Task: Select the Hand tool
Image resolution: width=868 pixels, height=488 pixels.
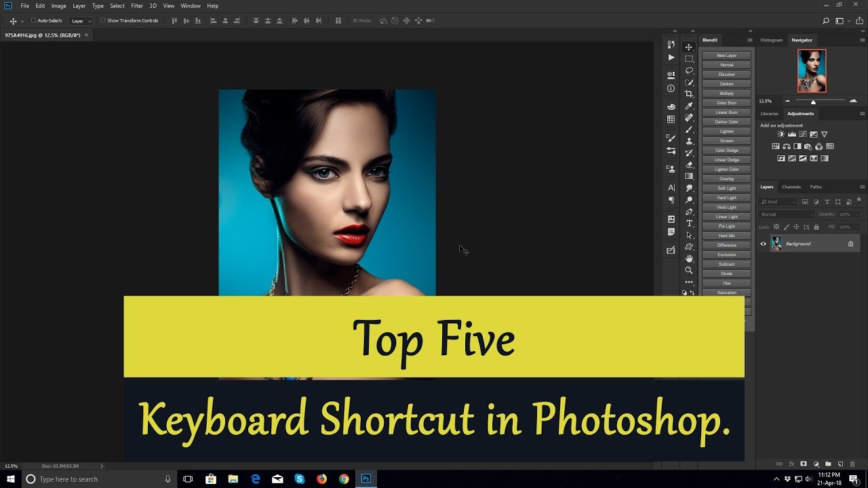Action: click(x=689, y=258)
